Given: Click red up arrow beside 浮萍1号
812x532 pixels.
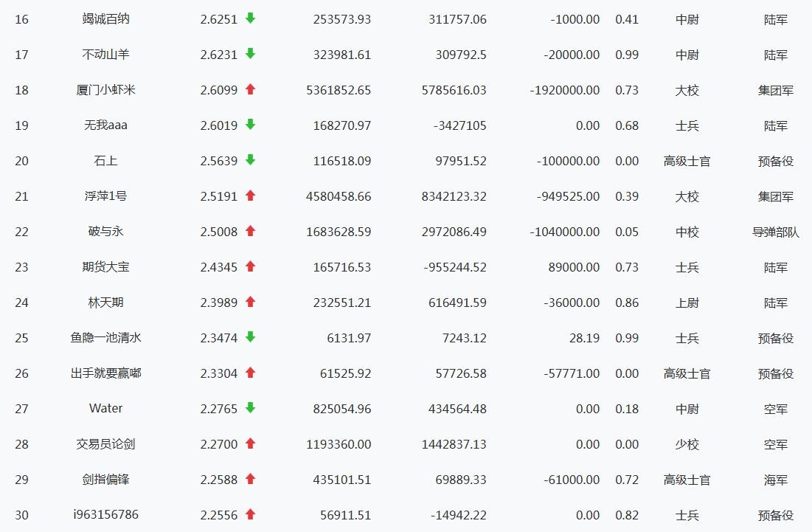Looking at the screenshot, I should (250, 196).
